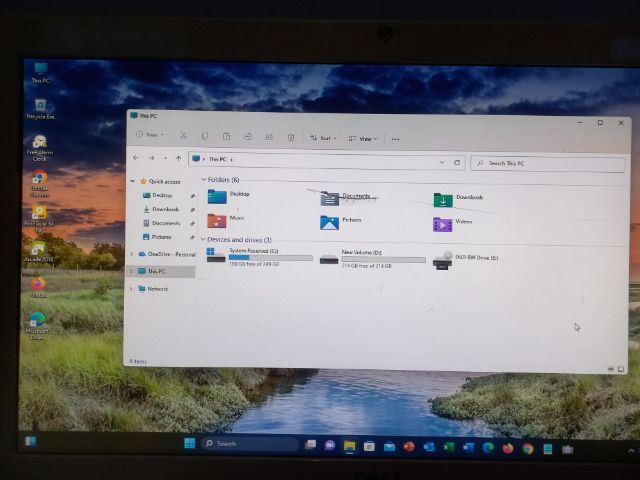
Task: Go back with the left arrow
Action: coord(136,158)
